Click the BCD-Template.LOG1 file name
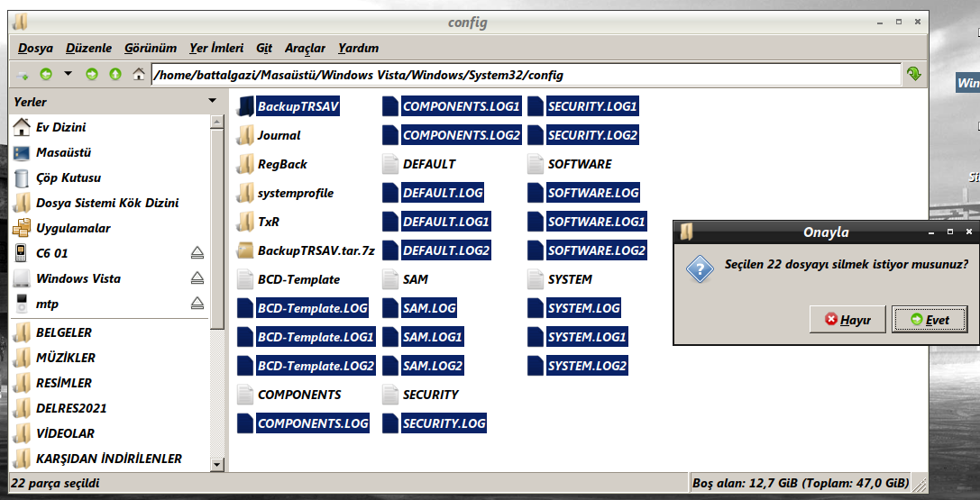Screen dimensions: 980x500 (x=316, y=338)
